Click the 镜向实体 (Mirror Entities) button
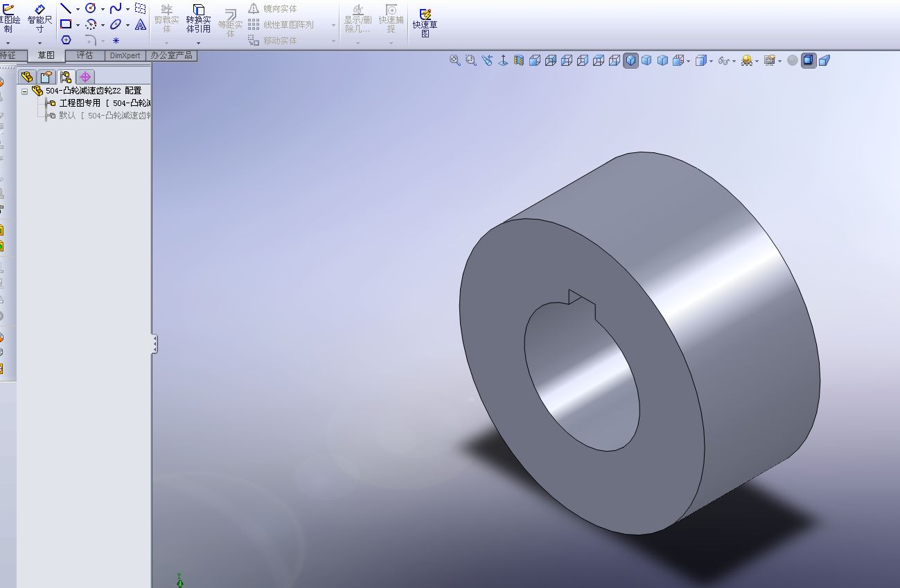 pyautogui.click(x=272, y=8)
